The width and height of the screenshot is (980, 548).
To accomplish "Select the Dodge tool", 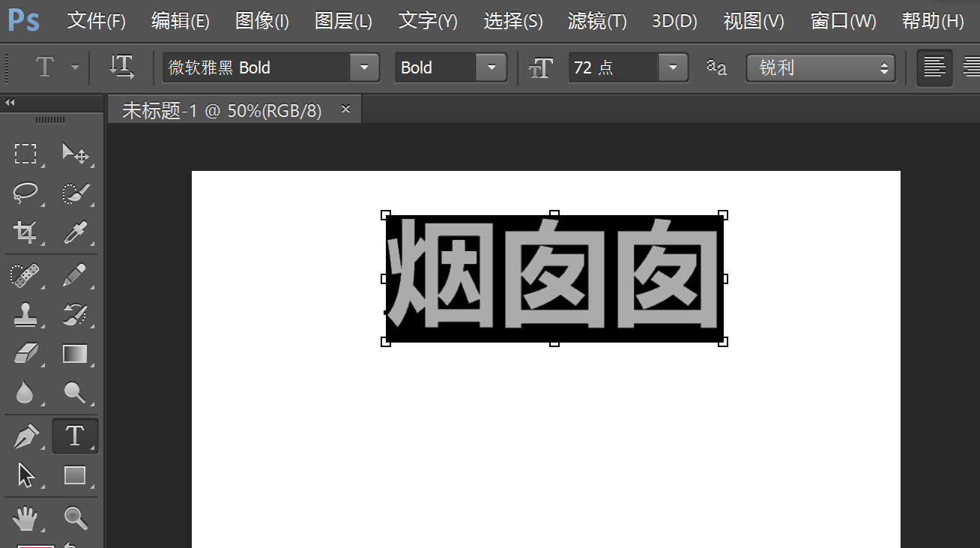I will (x=75, y=392).
